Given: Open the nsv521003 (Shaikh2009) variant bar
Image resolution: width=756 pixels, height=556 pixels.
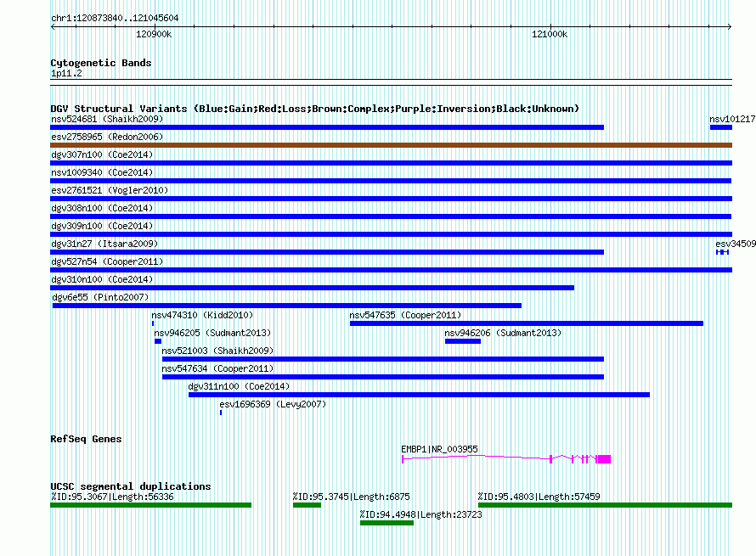Looking at the screenshot, I should click(383, 359).
